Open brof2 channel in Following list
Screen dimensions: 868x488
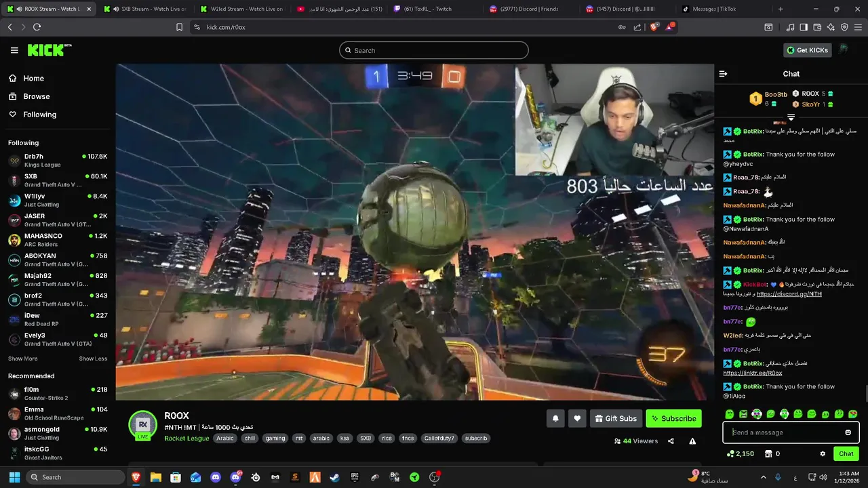[57, 299]
